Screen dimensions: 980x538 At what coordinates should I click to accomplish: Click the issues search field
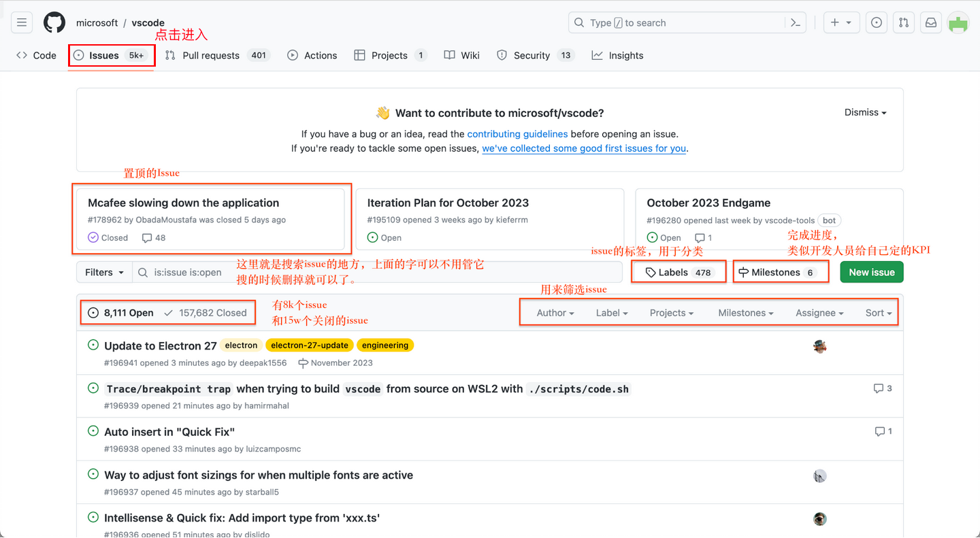pyautogui.click(x=374, y=271)
